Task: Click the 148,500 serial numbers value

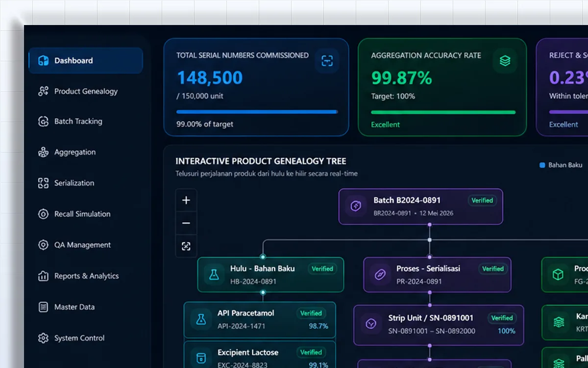Action: 210,78
